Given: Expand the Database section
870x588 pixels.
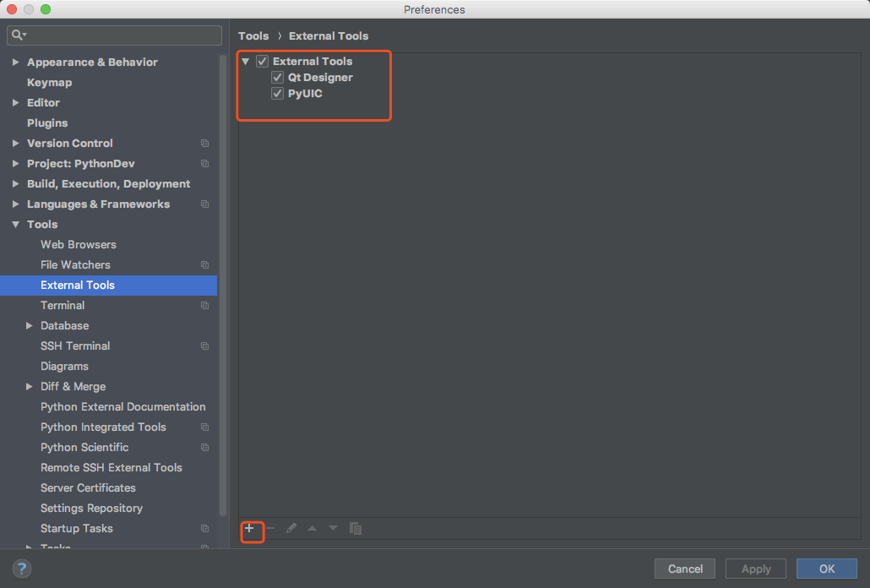Looking at the screenshot, I should point(28,325).
